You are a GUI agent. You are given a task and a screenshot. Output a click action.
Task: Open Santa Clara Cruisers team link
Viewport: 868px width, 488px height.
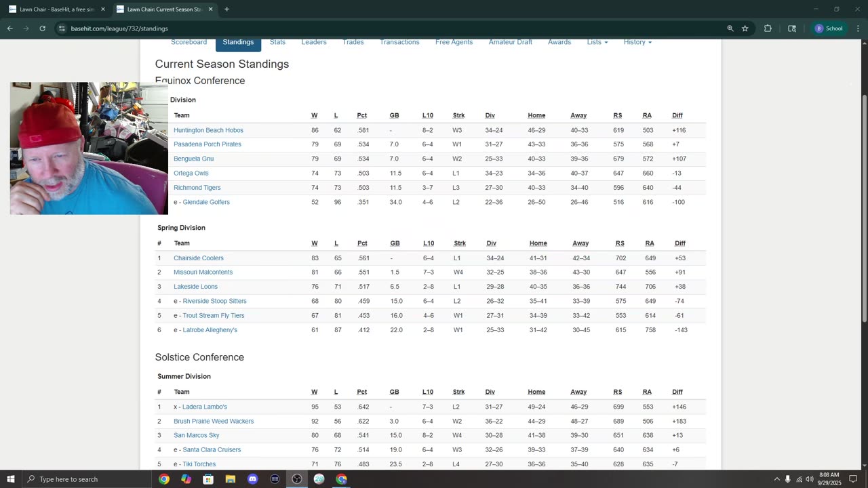coord(212,450)
